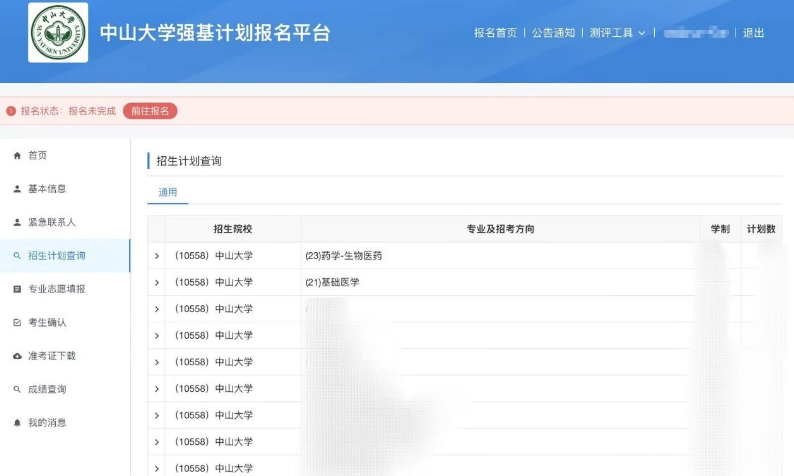Click the document icon beside 专业志愿填报
The width and height of the screenshot is (794, 476).
[x=17, y=289]
